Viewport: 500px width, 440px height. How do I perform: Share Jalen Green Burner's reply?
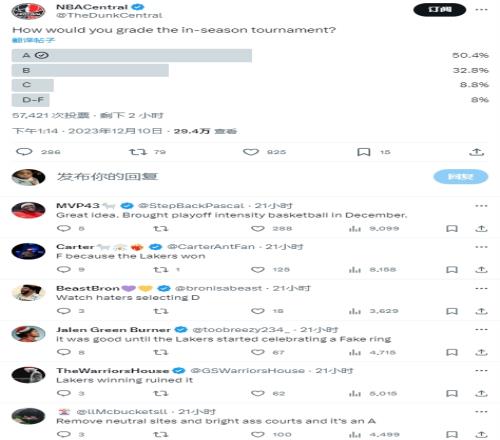(x=481, y=352)
